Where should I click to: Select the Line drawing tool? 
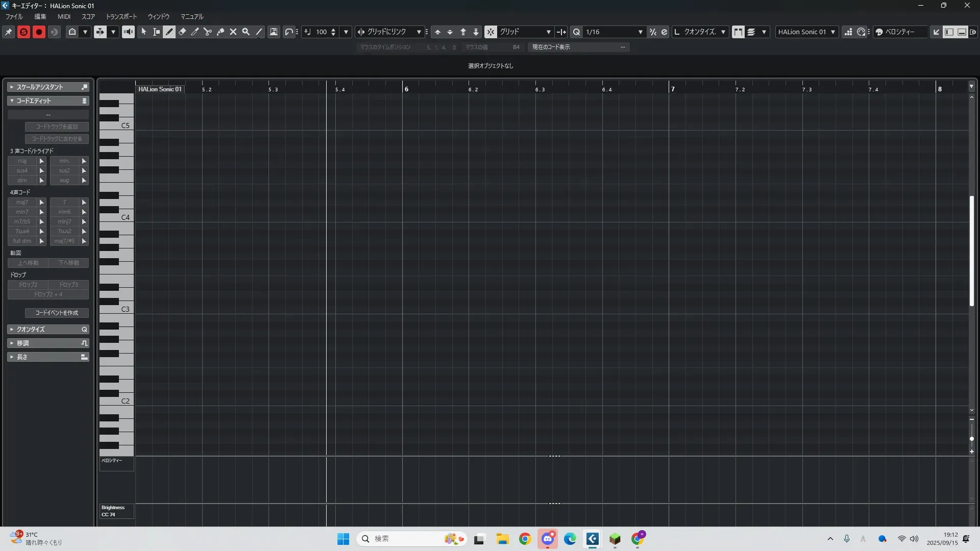click(259, 32)
